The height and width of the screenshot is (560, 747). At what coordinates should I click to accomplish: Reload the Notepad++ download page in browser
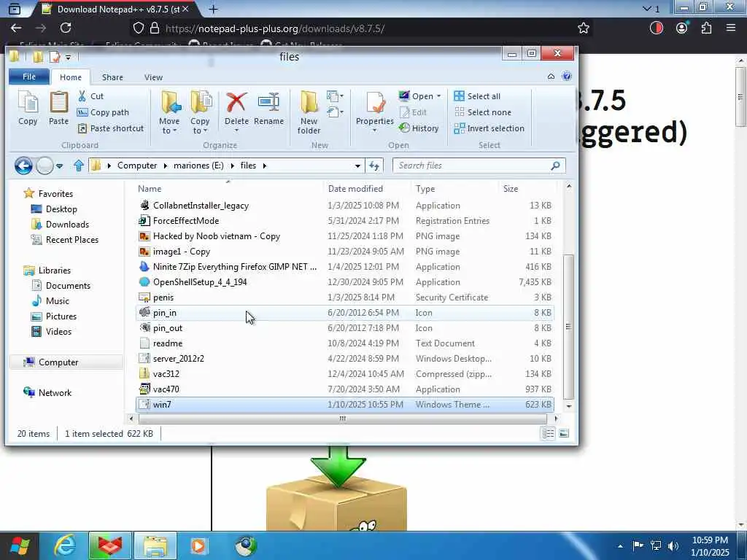pos(66,28)
